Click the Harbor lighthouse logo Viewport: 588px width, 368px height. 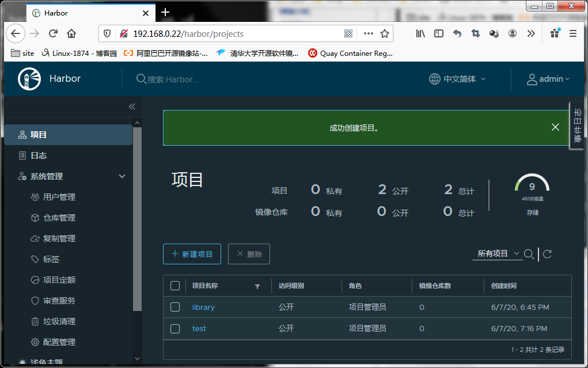coord(29,79)
